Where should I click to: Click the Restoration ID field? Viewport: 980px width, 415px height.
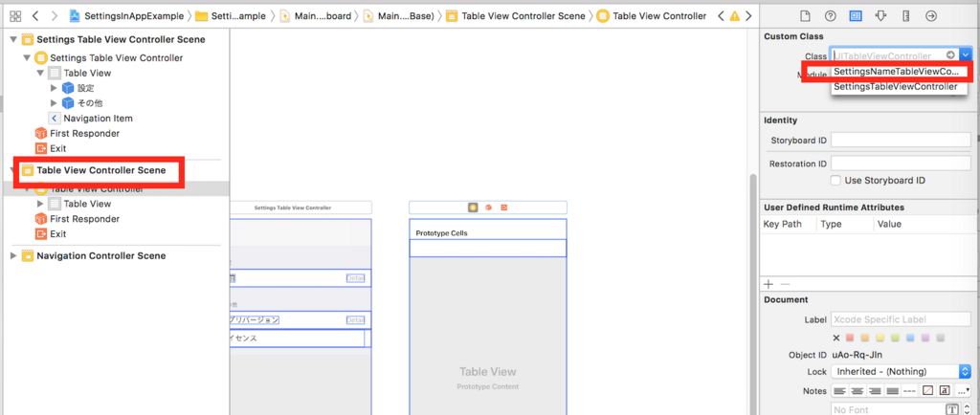pos(901,164)
